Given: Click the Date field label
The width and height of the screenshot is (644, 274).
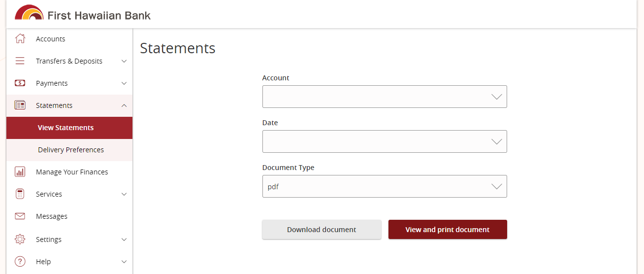Looking at the screenshot, I should pos(270,123).
